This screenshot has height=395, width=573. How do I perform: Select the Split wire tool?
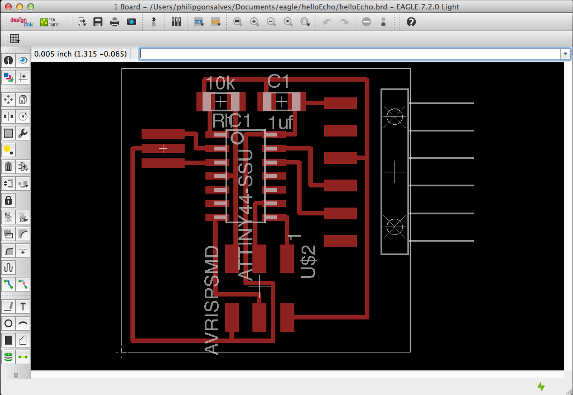[8, 251]
